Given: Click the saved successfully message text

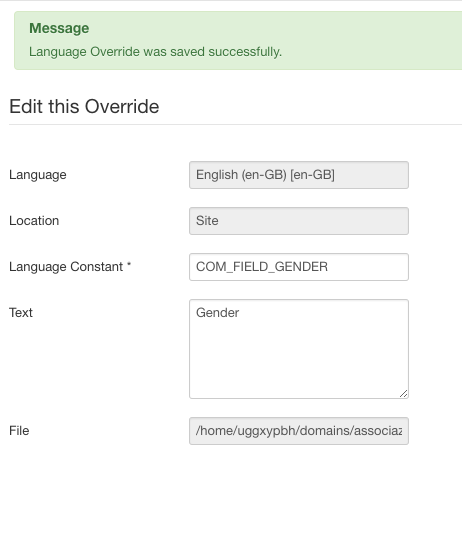Looking at the screenshot, I should click(155, 52).
